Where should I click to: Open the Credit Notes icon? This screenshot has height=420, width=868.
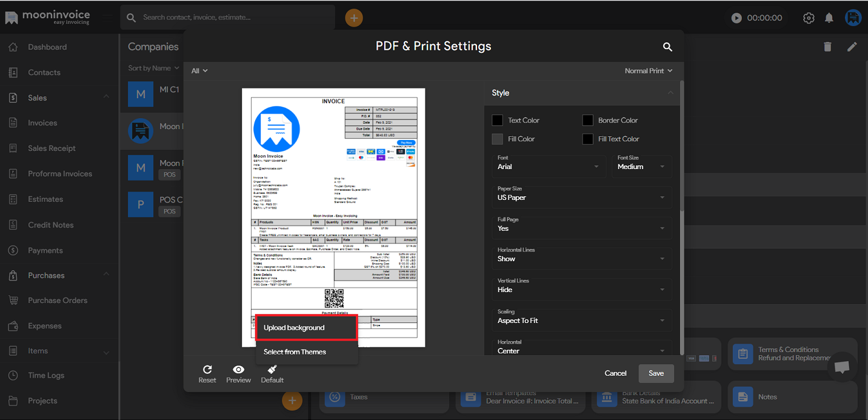click(13, 225)
